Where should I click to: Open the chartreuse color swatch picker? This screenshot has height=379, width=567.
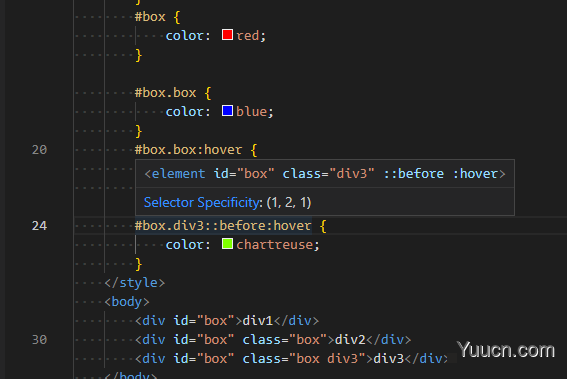pyautogui.click(x=227, y=244)
